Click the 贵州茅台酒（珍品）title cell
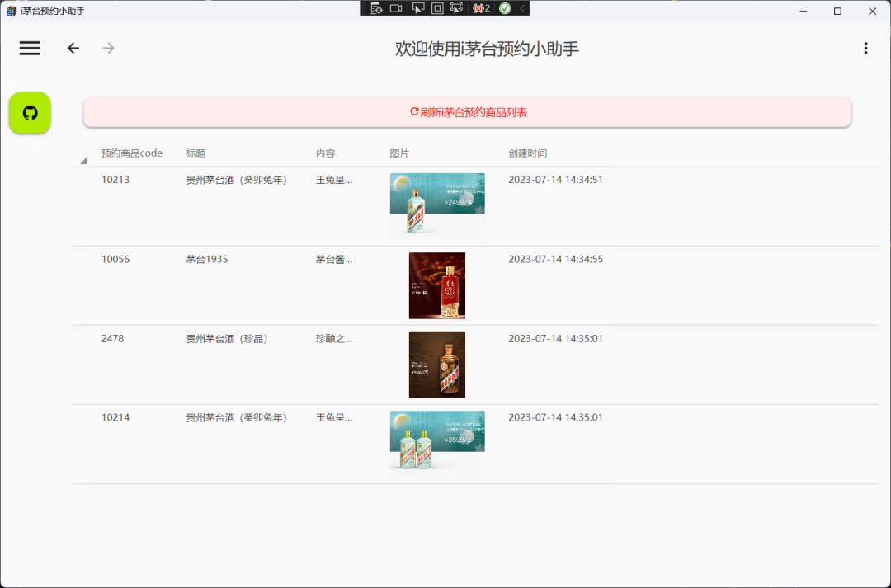This screenshot has width=891, height=588. (227, 339)
